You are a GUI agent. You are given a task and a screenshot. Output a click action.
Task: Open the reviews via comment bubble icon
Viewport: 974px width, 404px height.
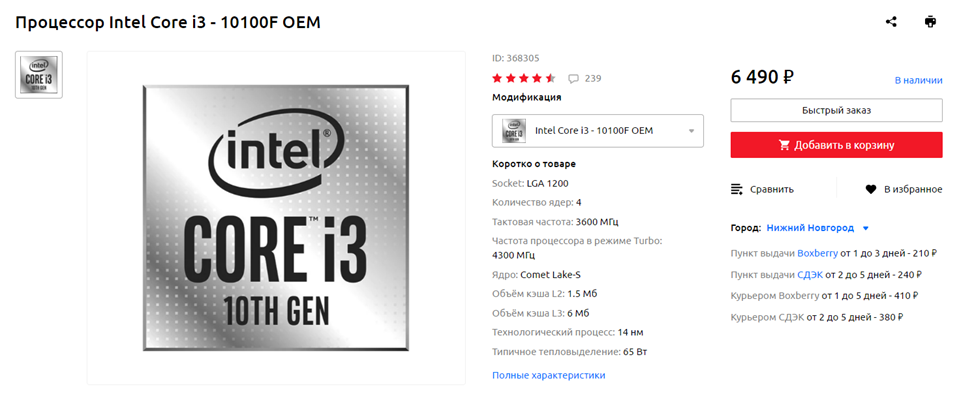(573, 79)
